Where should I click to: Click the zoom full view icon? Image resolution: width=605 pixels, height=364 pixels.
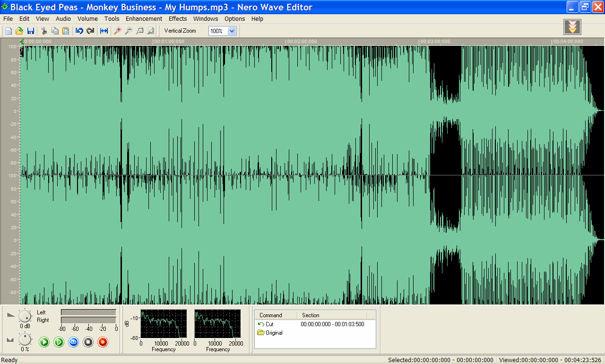(x=150, y=31)
